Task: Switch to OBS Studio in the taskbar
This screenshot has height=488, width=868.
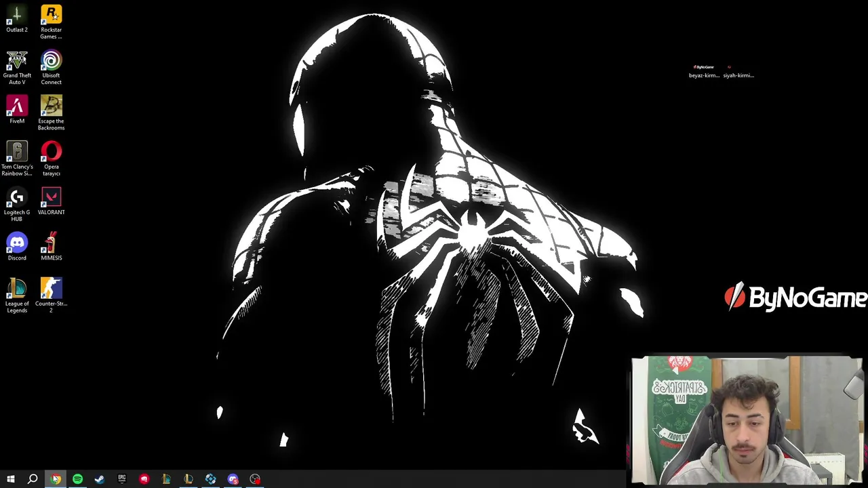Action: click(x=255, y=479)
